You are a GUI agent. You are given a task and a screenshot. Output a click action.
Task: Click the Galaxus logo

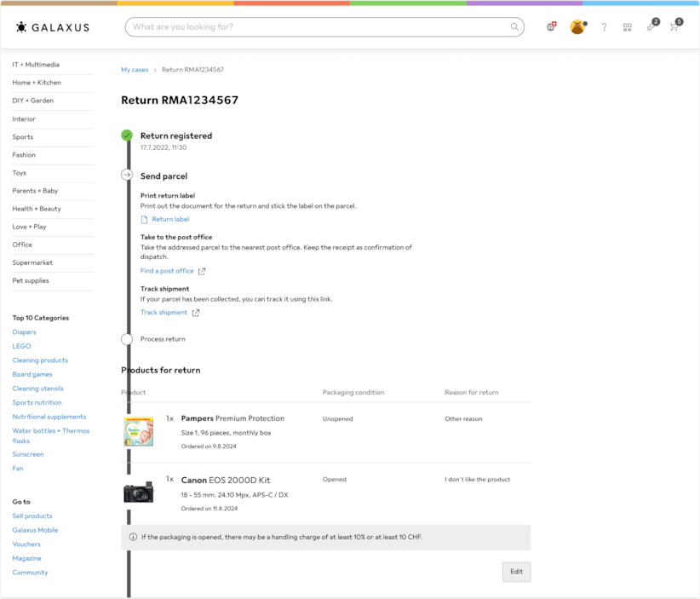click(52, 27)
